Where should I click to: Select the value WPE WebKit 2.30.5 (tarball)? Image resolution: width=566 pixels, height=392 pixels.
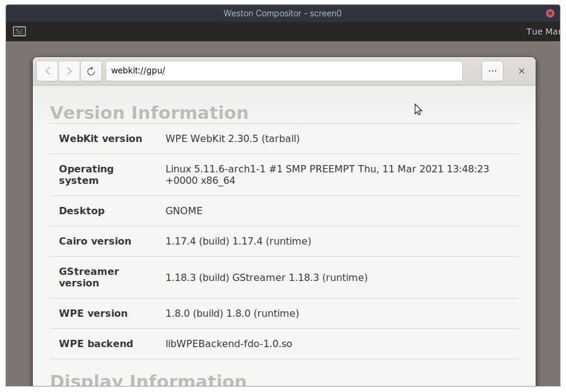click(233, 138)
